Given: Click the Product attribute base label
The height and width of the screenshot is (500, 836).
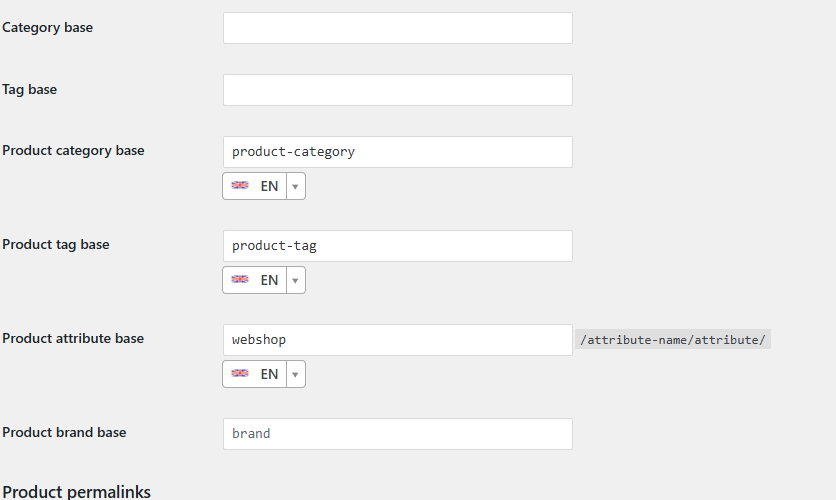Looking at the screenshot, I should [73, 338].
